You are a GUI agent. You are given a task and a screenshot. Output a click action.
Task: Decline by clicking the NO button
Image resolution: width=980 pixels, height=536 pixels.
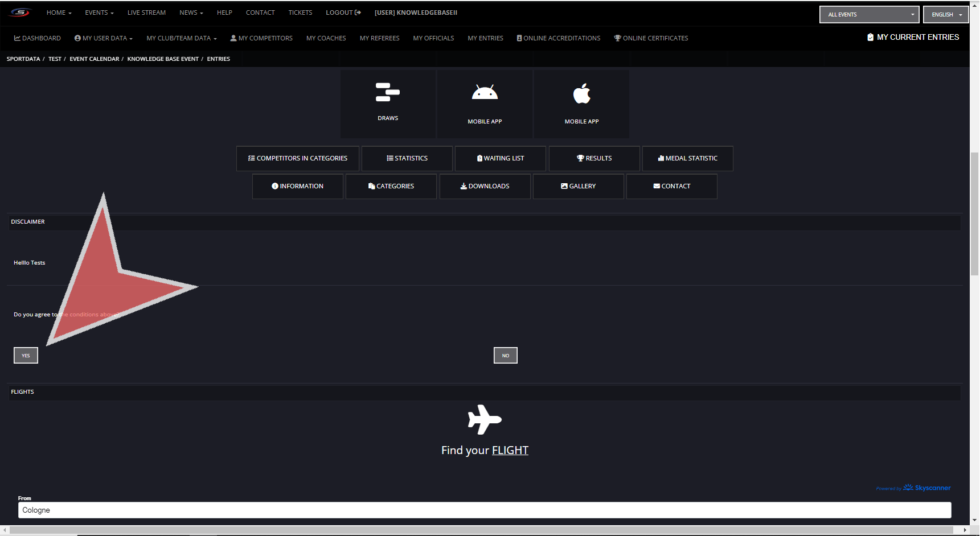pos(505,356)
